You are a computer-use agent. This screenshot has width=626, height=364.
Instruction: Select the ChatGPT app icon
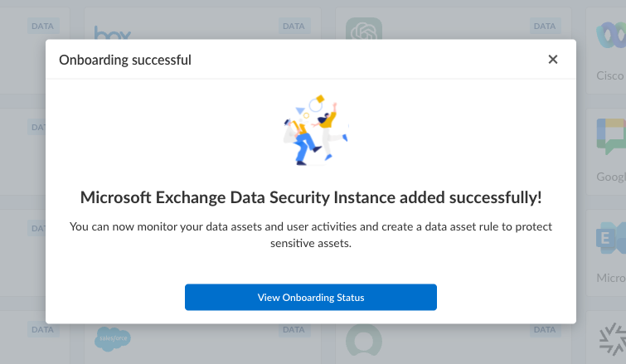pos(363,32)
